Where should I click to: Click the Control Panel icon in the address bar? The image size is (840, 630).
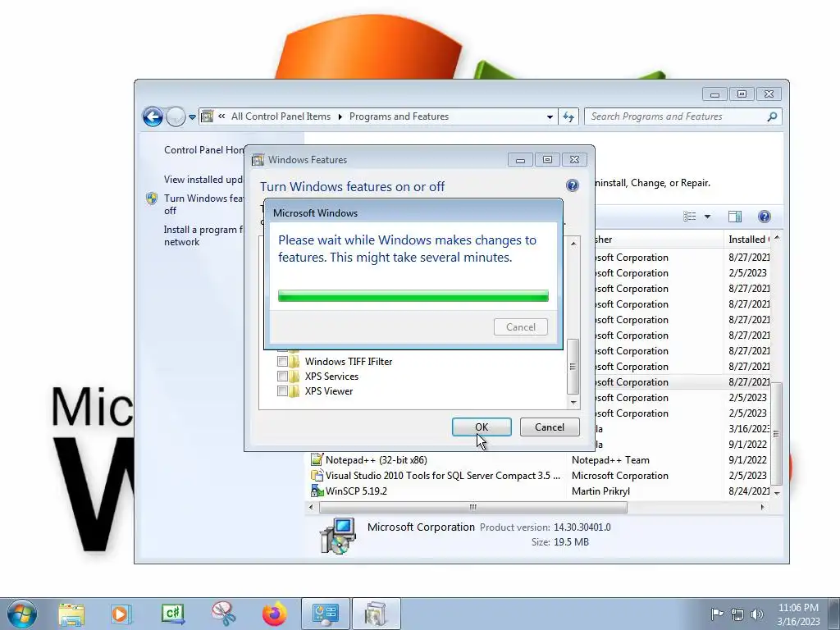click(x=208, y=116)
